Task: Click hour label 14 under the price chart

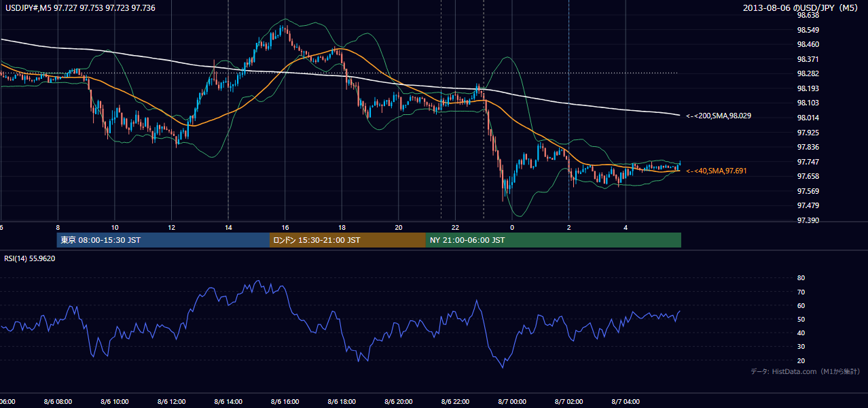Action: (228, 227)
